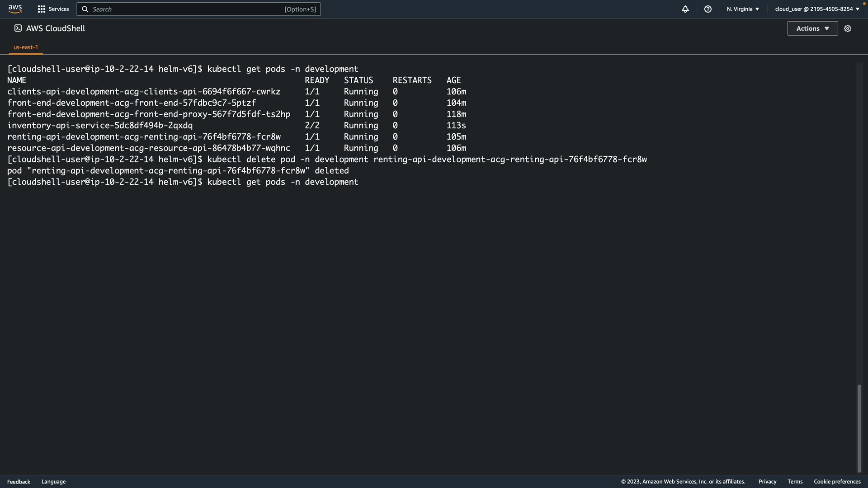Click the AWS CloudShell title text

click(56, 28)
